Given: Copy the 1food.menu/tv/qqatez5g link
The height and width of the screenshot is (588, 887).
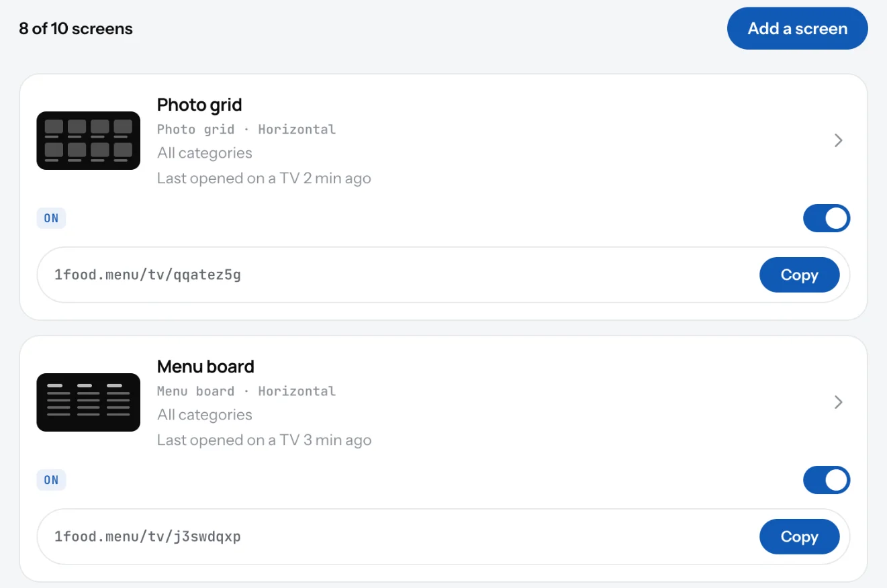Looking at the screenshot, I should [799, 275].
